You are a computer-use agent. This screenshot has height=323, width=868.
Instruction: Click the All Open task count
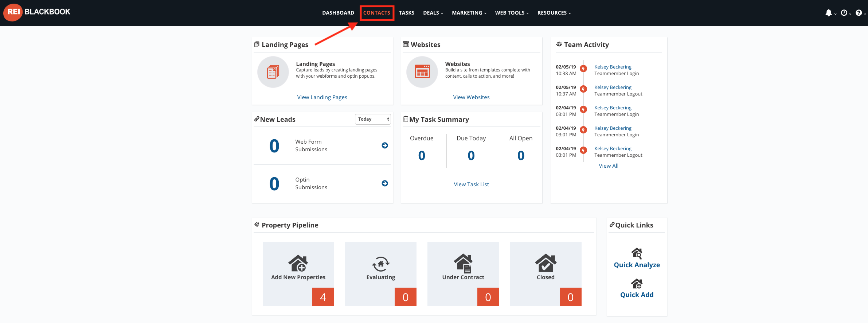point(521,156)
